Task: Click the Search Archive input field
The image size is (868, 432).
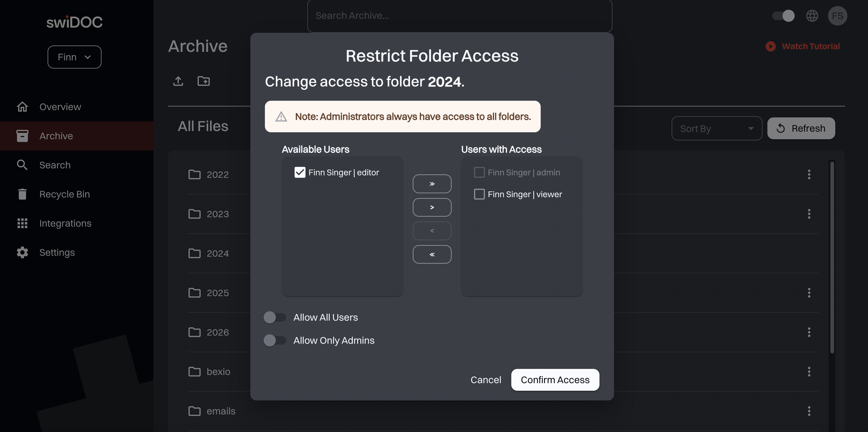Action: click(x=459, y=15)
